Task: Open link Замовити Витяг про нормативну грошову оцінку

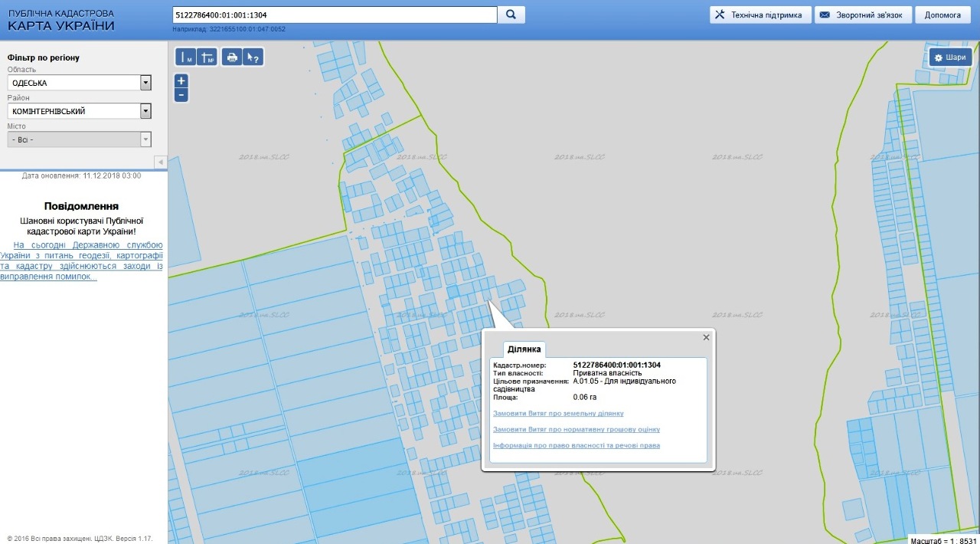Action: pyautogui.click(x=577, y=429)
